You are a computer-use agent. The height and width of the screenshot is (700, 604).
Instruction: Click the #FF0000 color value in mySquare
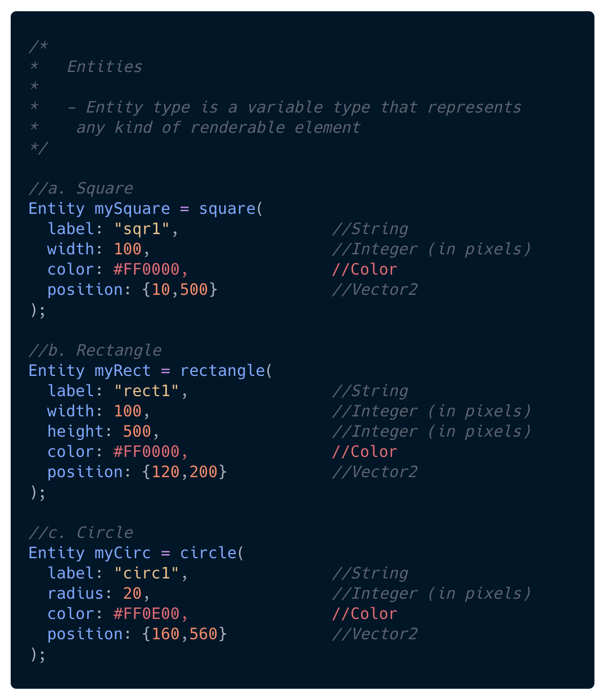[x=146, y=270]
